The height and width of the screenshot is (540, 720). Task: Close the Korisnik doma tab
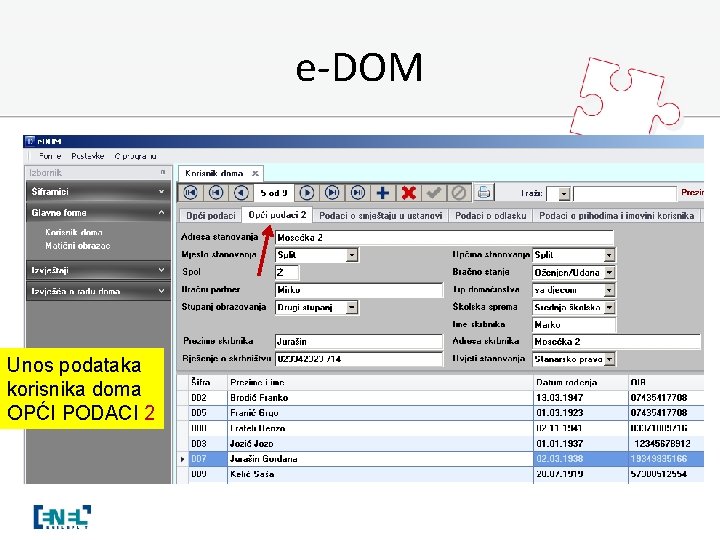(255, 174)
